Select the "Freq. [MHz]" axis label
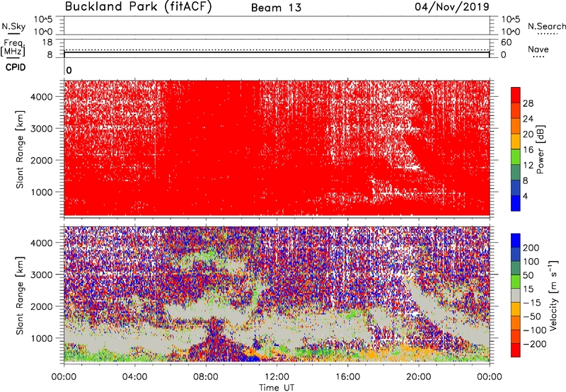Screen dimensions: 566x392 [13, 47]
